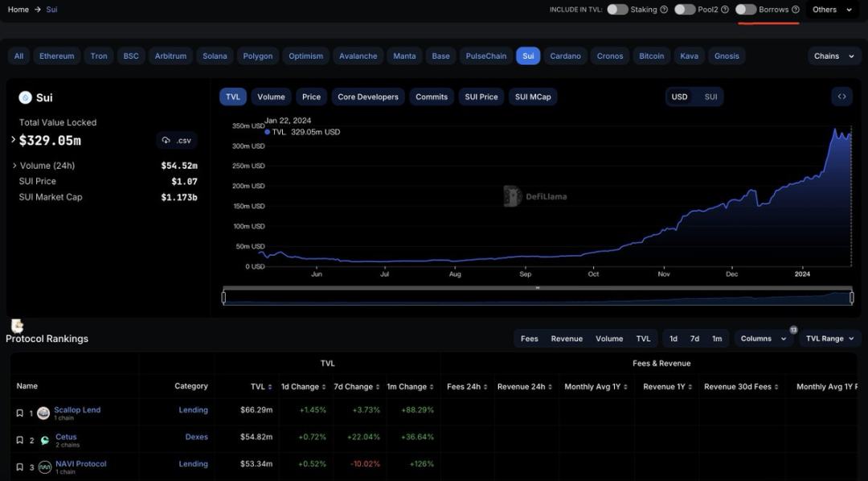Click the Pool2 help question icon
868x481 pixels.
(x=725, y=10)
